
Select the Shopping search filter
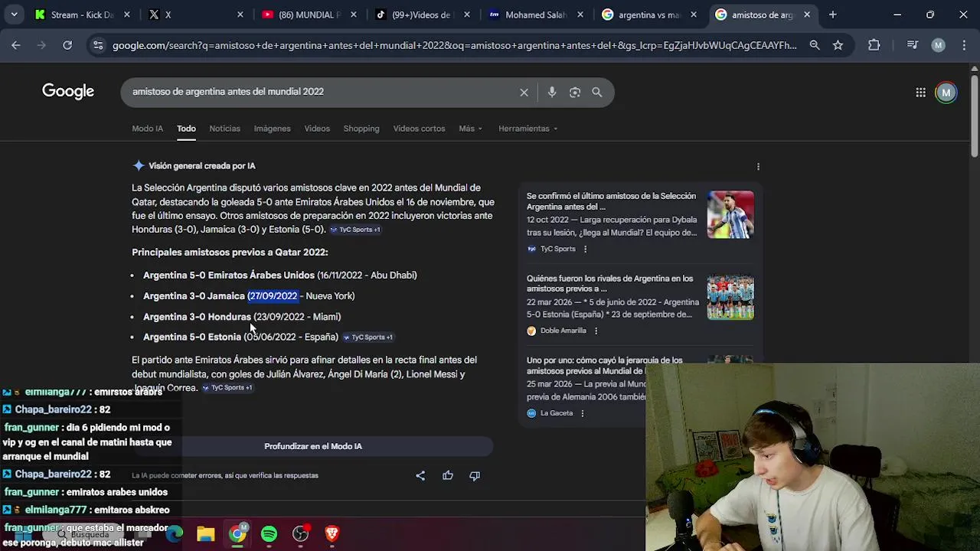click(361, 129)
